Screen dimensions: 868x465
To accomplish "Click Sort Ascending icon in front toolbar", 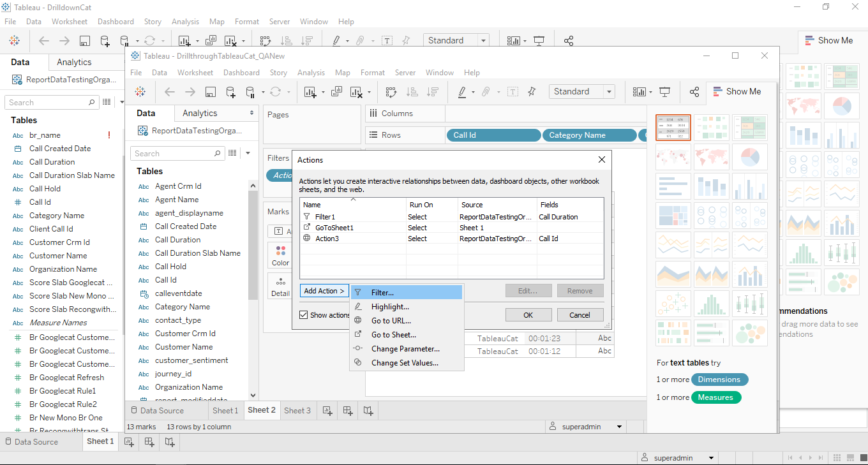I will [412, 92].
